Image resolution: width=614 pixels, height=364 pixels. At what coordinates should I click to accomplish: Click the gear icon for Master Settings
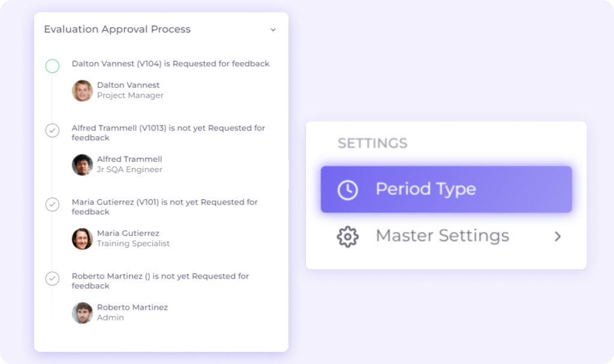tap(348, 236)
